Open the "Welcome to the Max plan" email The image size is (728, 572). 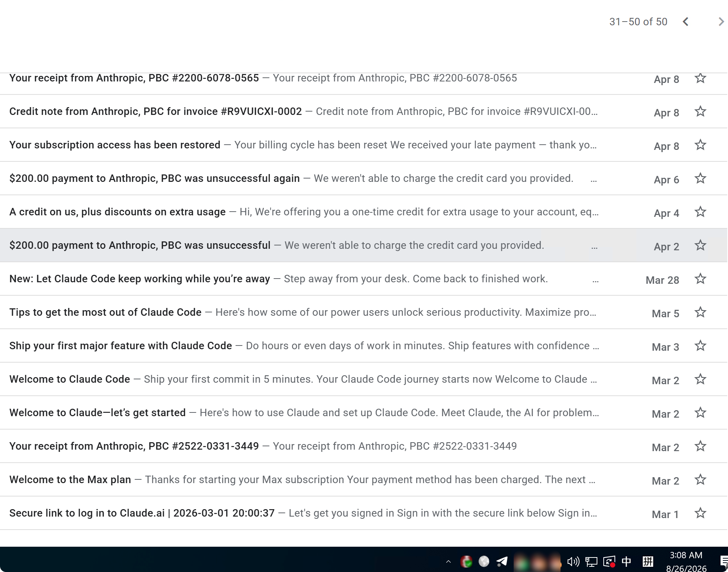point(364,479)
